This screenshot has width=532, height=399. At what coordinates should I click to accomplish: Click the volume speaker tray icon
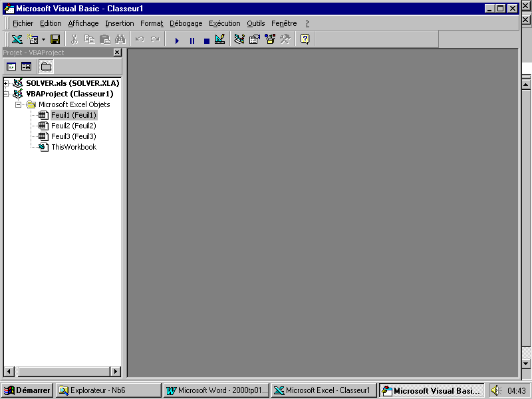coord(496,390)
